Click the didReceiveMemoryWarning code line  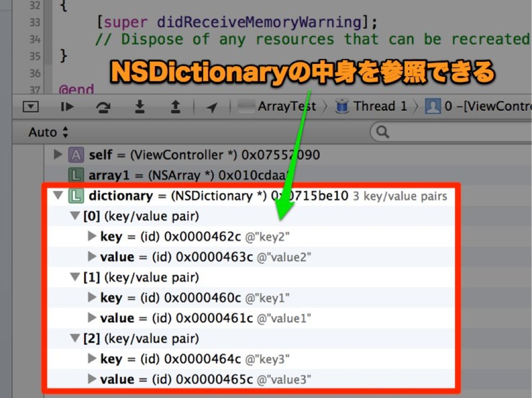click(237, 22)
